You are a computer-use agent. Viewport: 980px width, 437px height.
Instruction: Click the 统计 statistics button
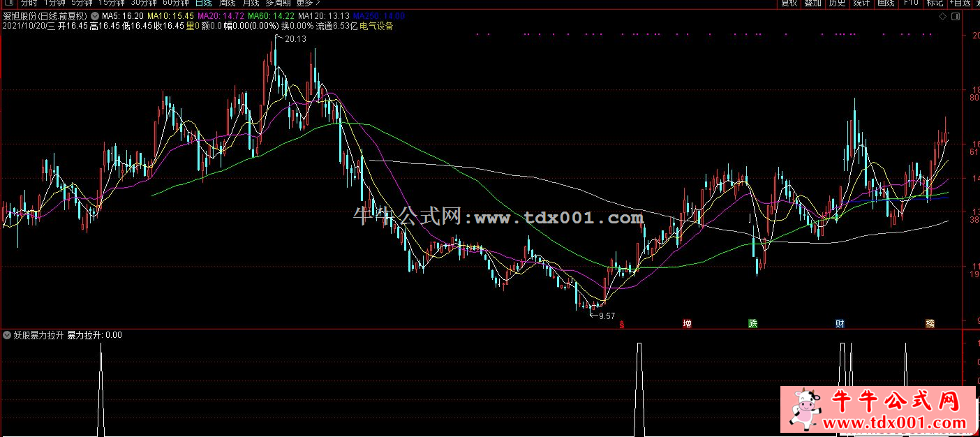pyautogui.click(x=861, y=3)
